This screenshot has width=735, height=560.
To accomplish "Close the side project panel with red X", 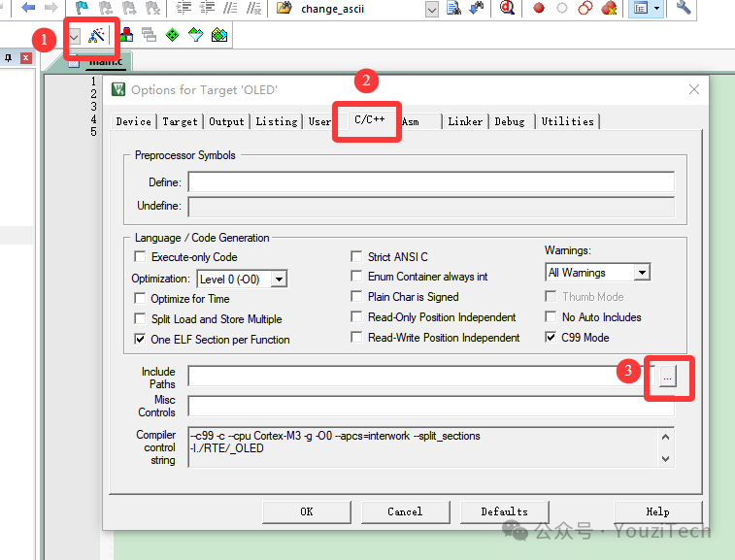I will (x=26, y=58).
